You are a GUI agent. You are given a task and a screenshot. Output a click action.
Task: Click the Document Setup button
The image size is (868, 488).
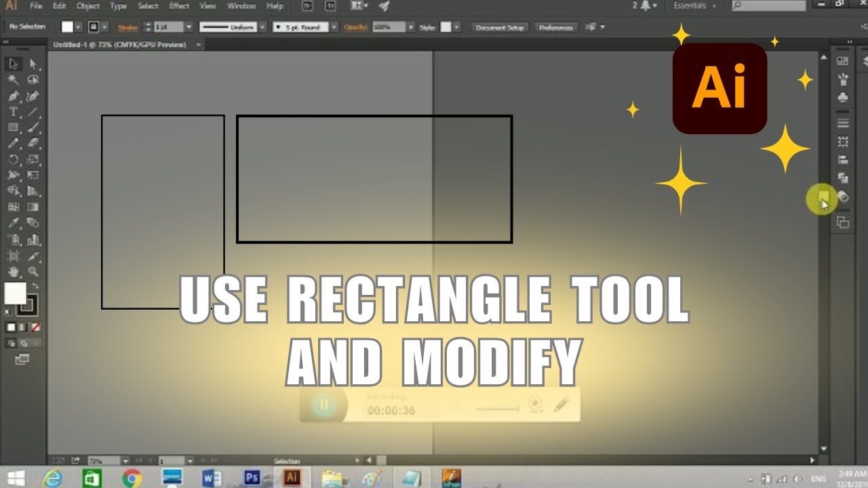click(x=500, y=27)
